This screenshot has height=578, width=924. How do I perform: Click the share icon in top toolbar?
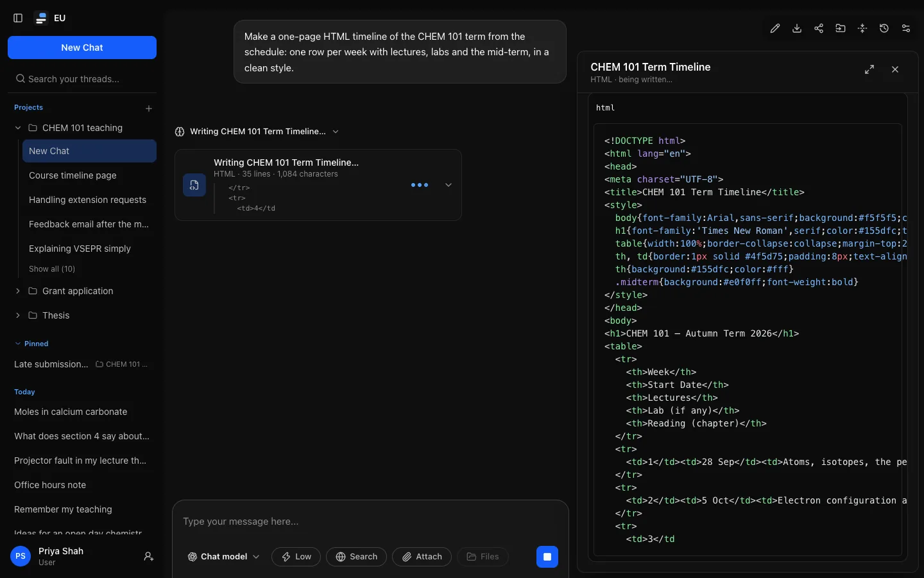pos(819,28)
